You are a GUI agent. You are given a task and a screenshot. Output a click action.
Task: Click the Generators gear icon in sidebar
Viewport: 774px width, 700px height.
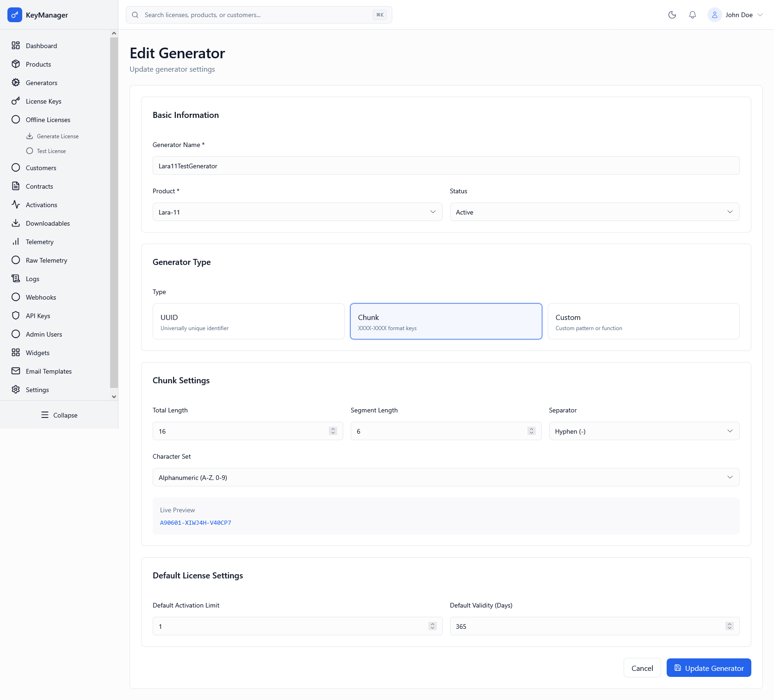tap(16, 83)
